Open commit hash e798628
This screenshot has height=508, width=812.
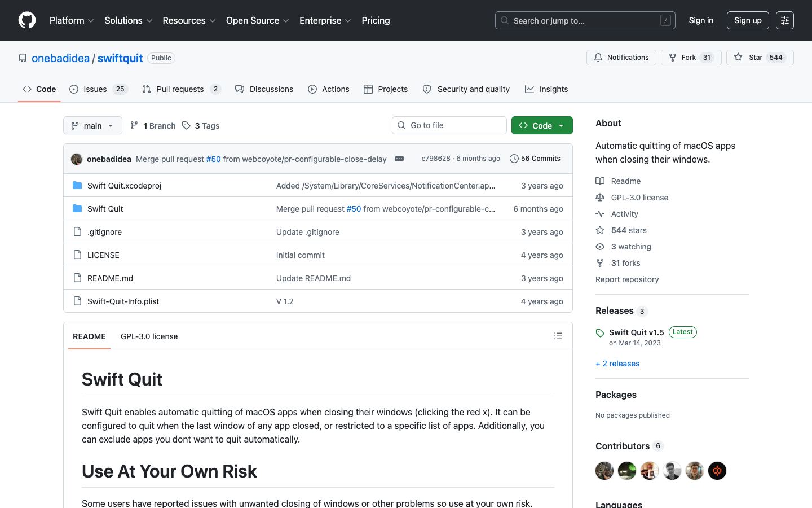point(436,159)
